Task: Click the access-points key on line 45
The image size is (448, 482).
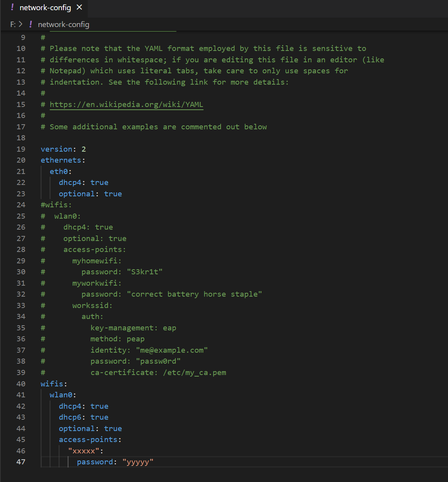Action: pos(88,439)
